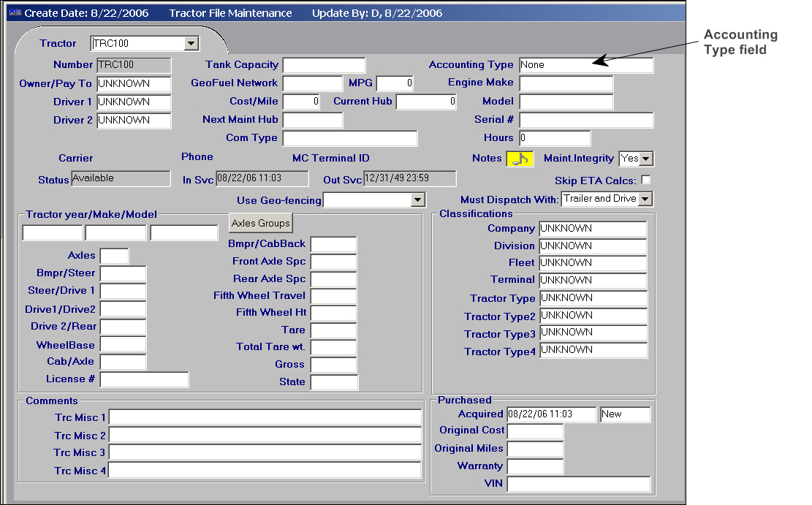This screenshot has width=812, height=505.
Task: Click the Tare field
Action: (x=333, y=330)
